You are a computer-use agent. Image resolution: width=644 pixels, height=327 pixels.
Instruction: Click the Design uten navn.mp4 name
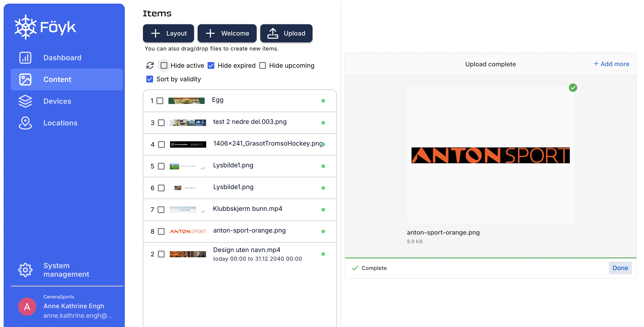(x=246, y=250)
